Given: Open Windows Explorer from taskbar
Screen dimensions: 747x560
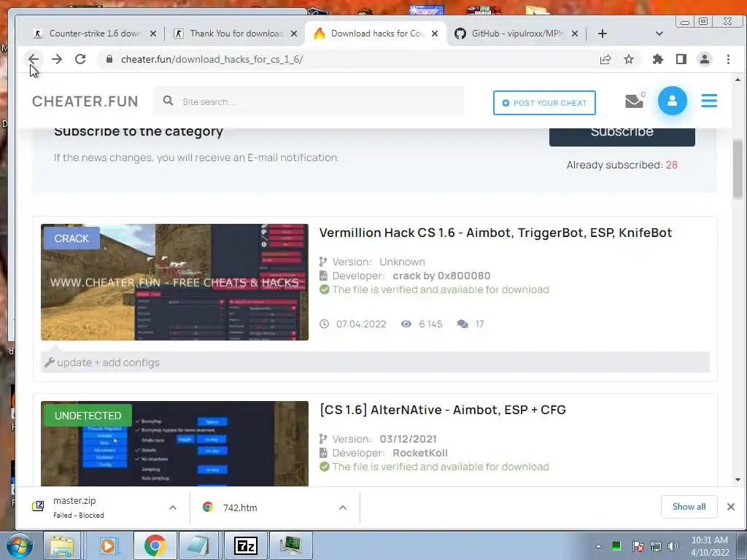Looking at the screenshot, I should 63,545.
